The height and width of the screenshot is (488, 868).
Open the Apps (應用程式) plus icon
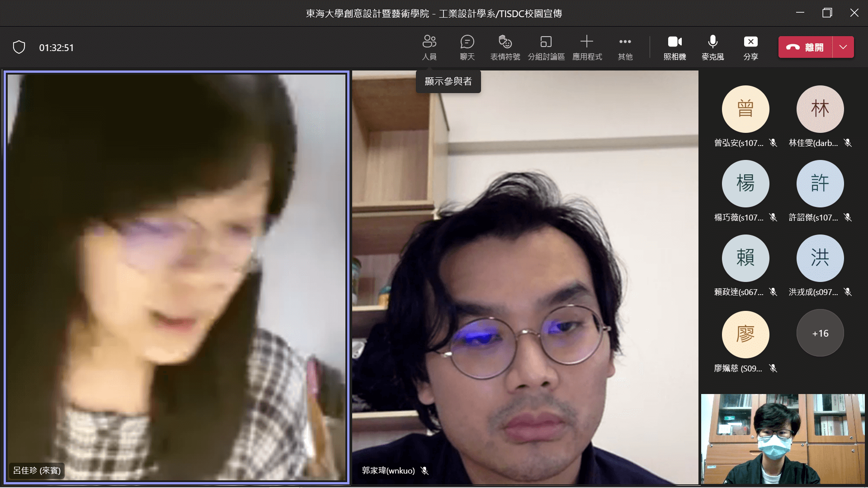587,47
